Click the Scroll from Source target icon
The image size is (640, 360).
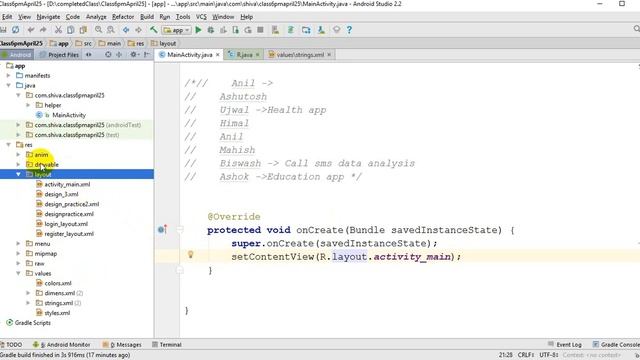coord(108,54)
